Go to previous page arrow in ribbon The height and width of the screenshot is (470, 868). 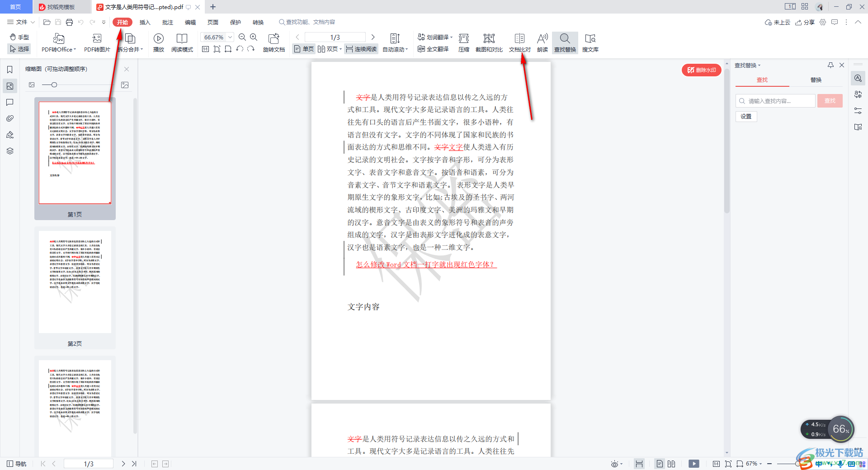[x=297, y=37]
